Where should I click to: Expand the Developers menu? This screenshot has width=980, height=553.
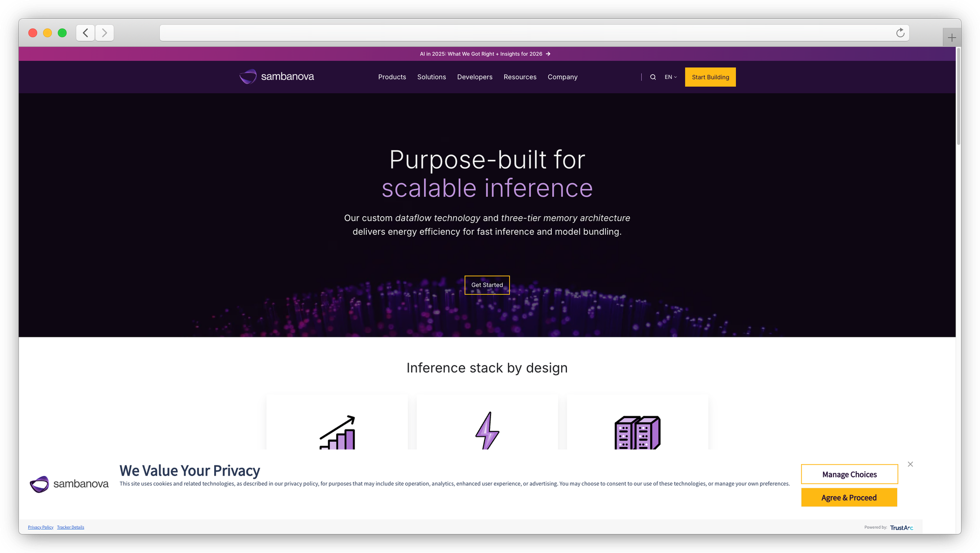(x=474, y=77)
